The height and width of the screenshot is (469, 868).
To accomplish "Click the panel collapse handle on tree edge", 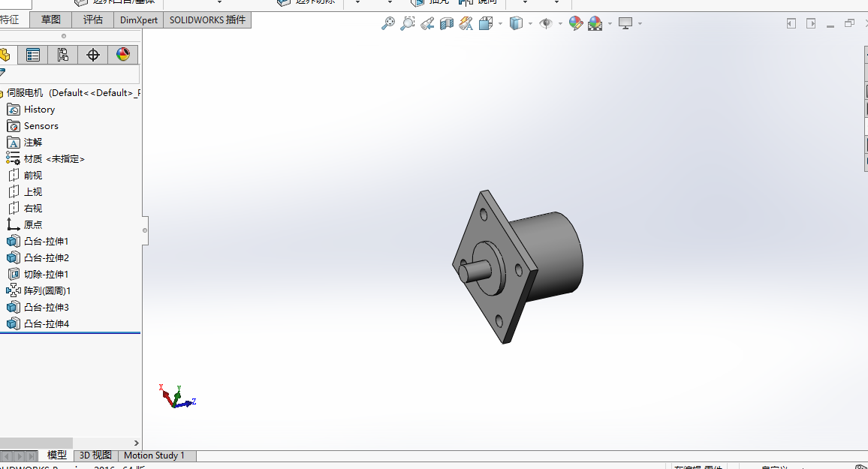I will tap(145, 230).
